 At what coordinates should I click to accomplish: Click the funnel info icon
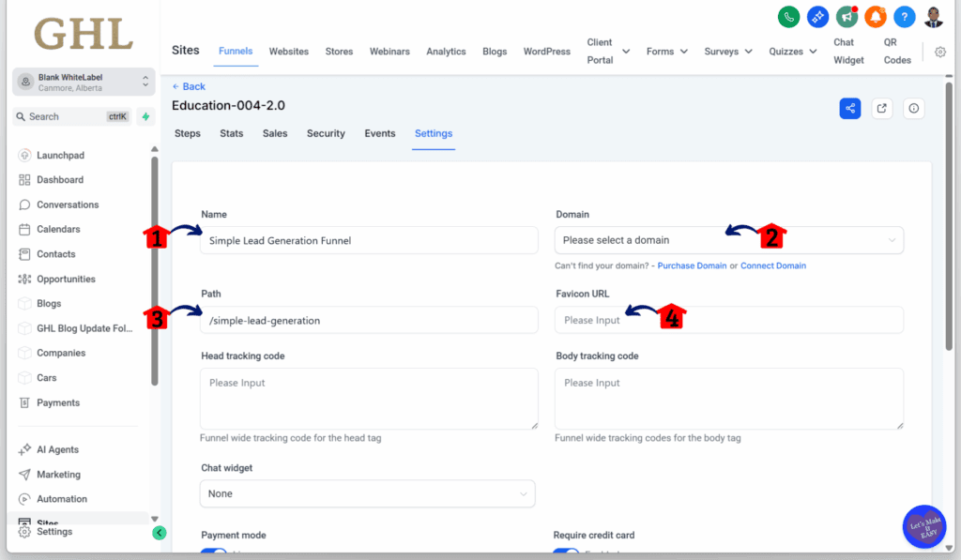[914, 108]
